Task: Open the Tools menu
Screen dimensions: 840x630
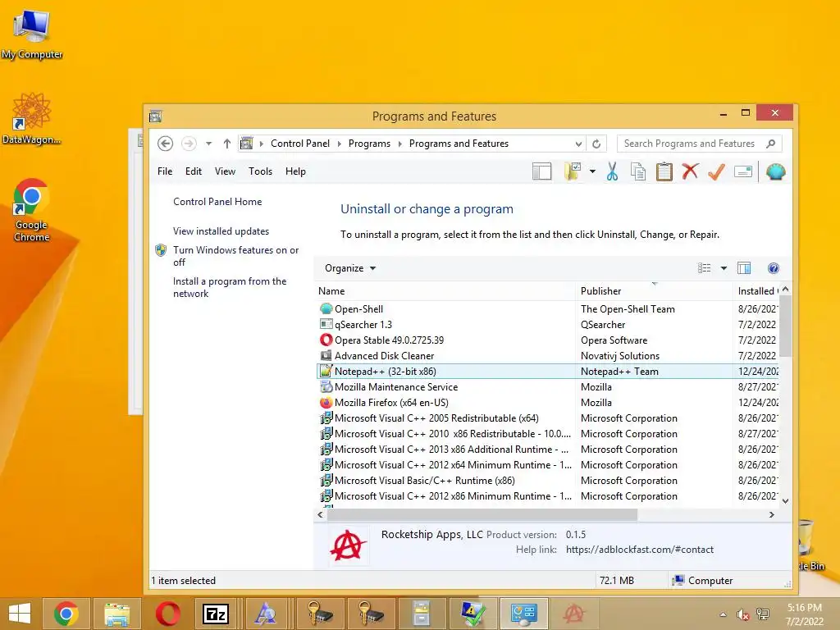Action: coord(260,171)
